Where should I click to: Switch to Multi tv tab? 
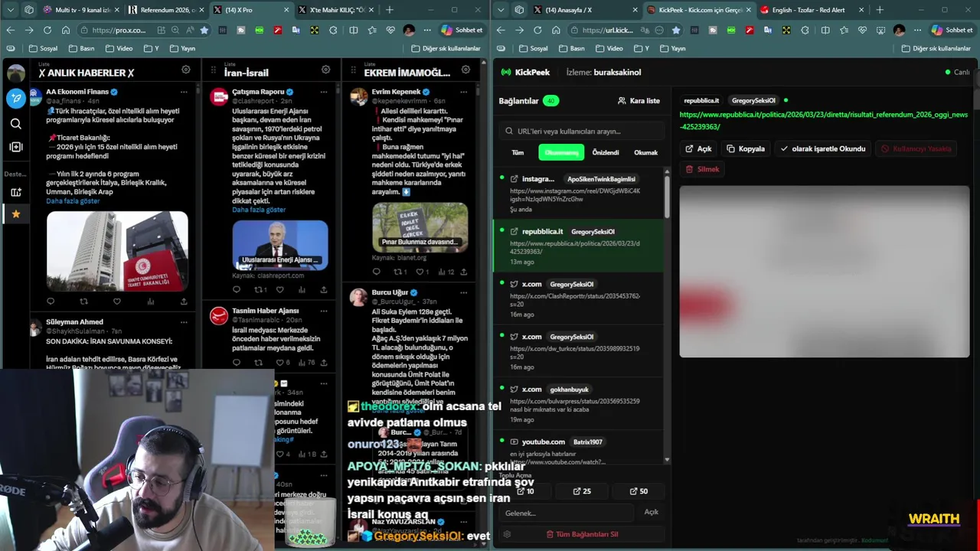[x=80, y=10]
